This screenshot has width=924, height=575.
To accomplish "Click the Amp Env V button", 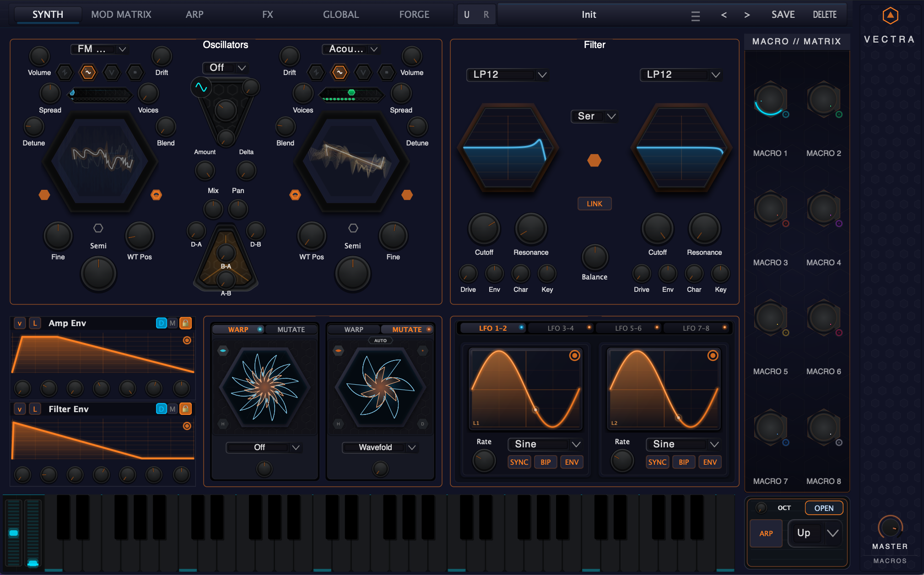I will (20, 323).
